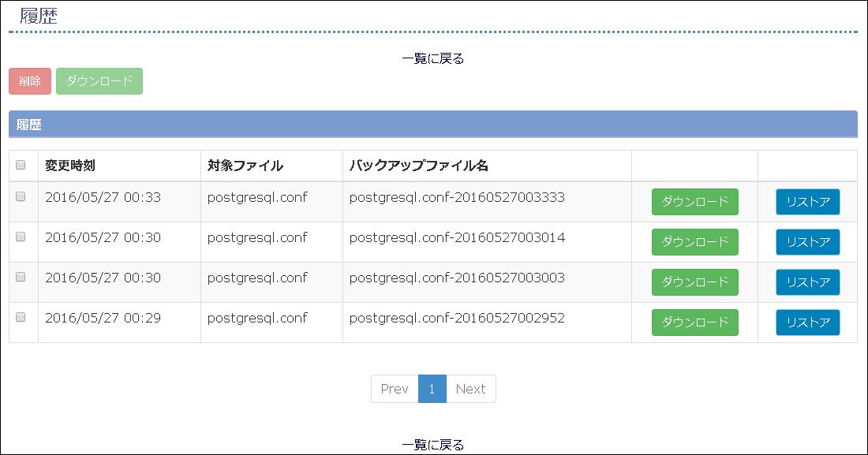Select the checkbox for backup postgresql.conf-20160527003014
Image resolution: width=868 pixels, height=455 pixels.
pyautogui.click(x=21, y=237)
